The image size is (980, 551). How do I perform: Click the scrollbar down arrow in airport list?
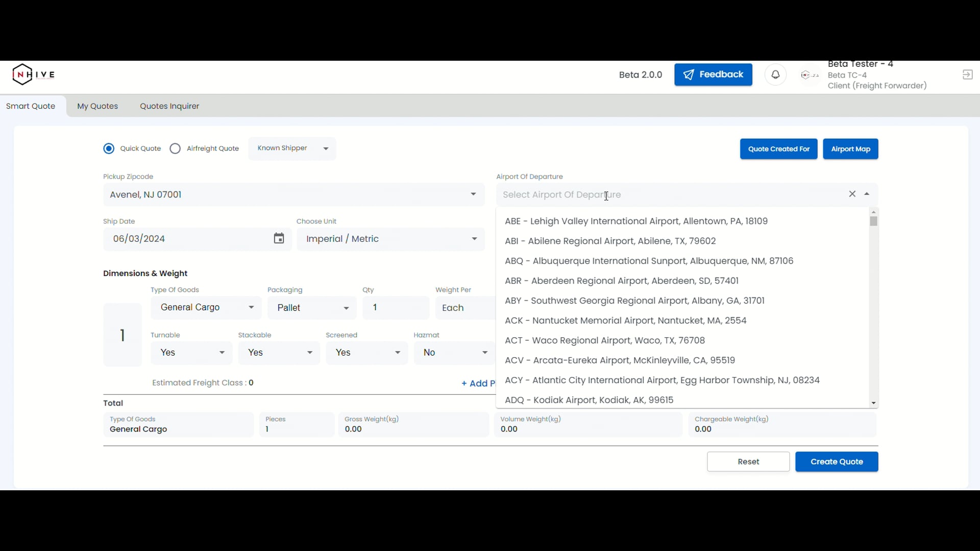(x=874, y=403)
